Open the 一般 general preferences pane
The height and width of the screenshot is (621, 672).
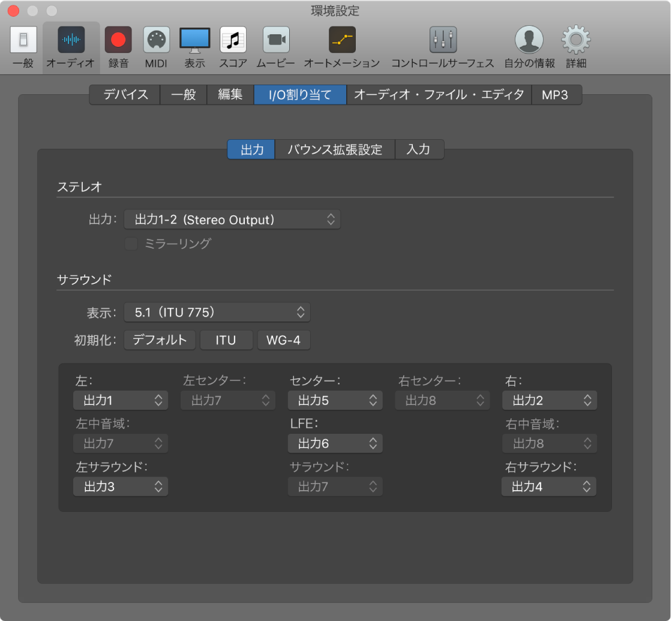point(23,47)
